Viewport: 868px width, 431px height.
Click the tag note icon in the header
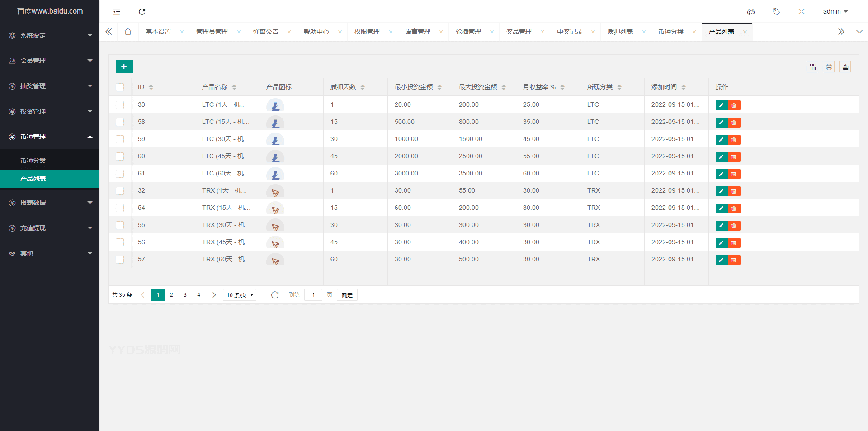click(x=776, y=12)
